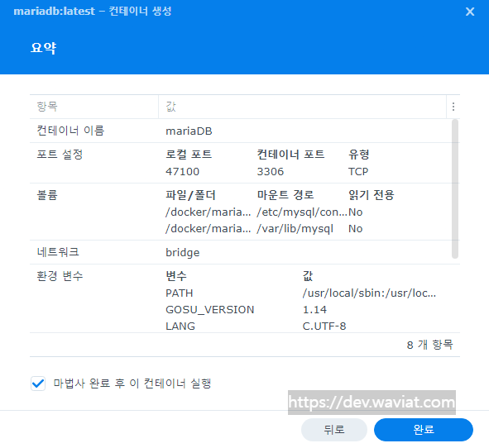Click the PATH value /usr/local/sbin:/usr/loc...

(369, 293)
